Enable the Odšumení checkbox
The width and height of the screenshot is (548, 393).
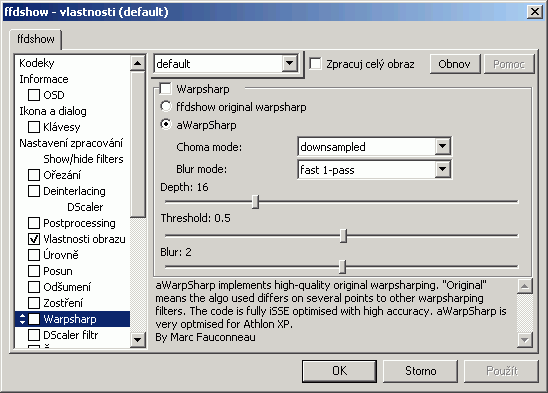(34, 287)
